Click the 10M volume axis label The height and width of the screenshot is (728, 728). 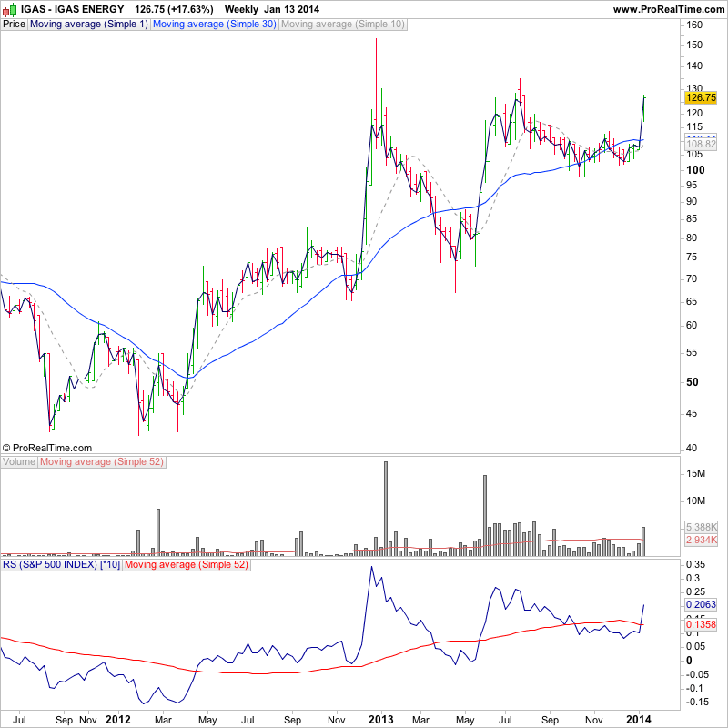click(x=695, y=501)
